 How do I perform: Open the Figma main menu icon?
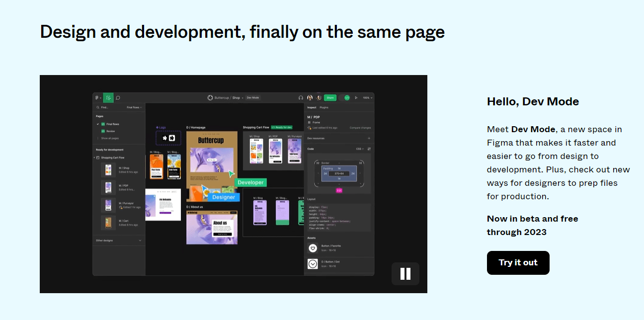tap(98, 98)
